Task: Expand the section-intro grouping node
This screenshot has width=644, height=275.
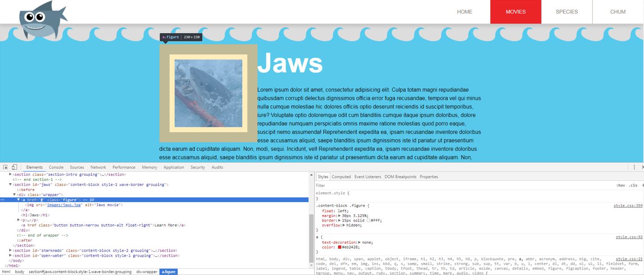Action: click(11, 174)
